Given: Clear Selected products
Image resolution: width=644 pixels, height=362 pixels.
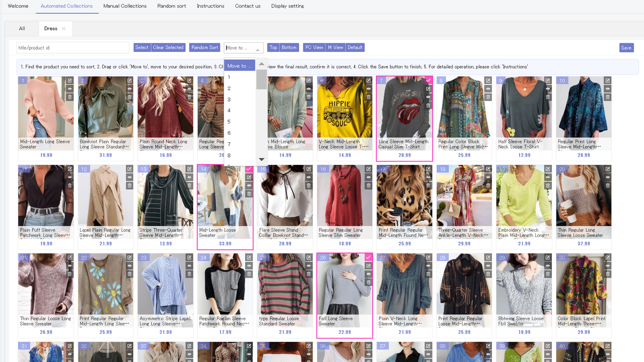Looking at the screenshot, I should click(168, 47).
